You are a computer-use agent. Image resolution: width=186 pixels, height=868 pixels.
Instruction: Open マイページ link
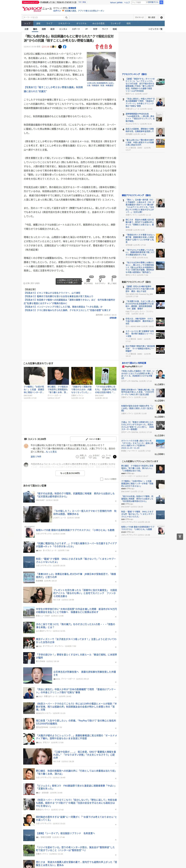click(139, 18)
